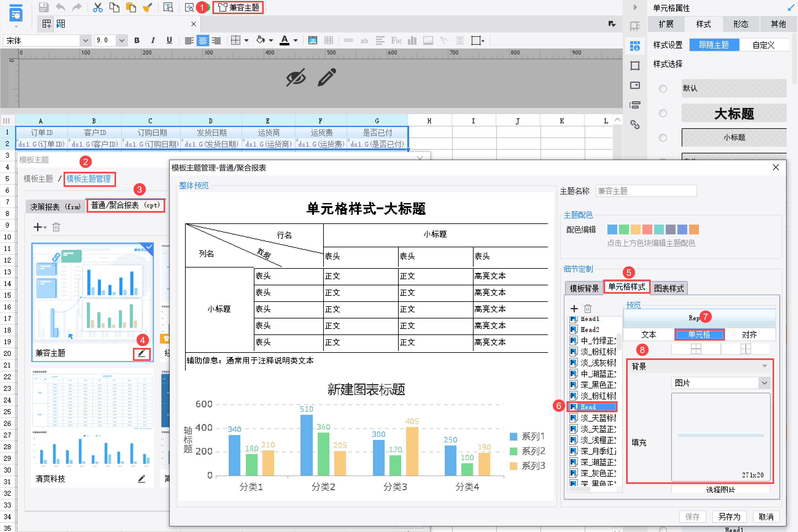Viewport: 798px width, 532px height.
Task: Select the 大标题 style radio button
Action: point(663,113)
